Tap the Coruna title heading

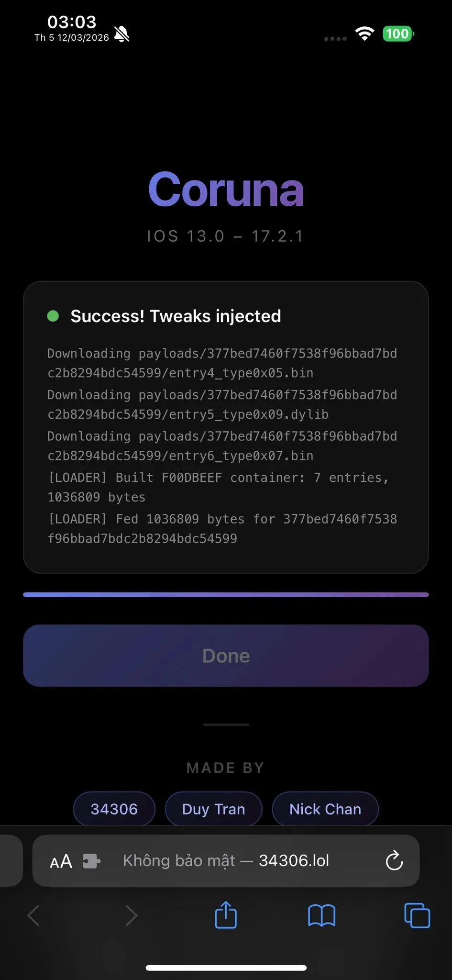pos(226,189)
